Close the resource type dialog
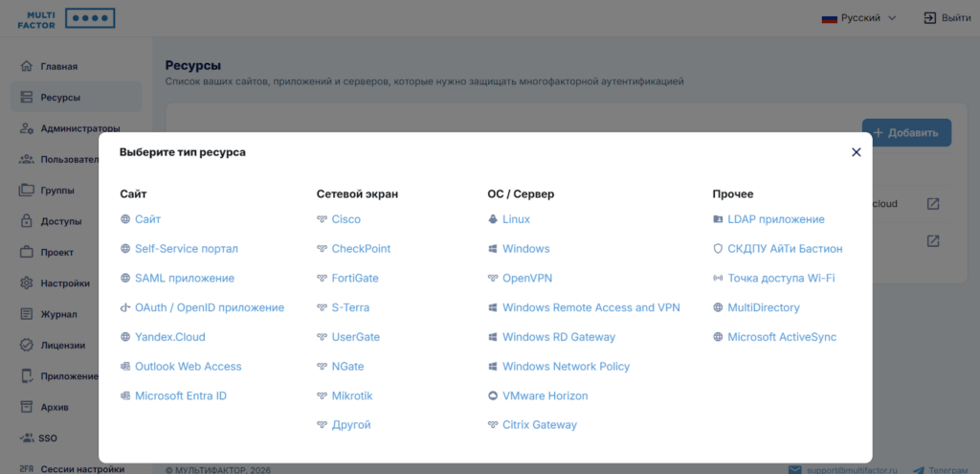 pos(857,152)
